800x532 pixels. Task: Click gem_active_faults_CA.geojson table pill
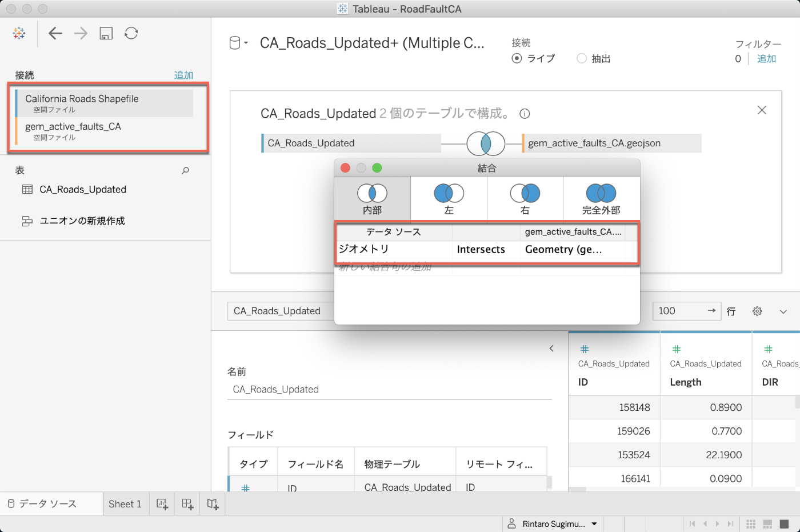[x=611, y=143]
